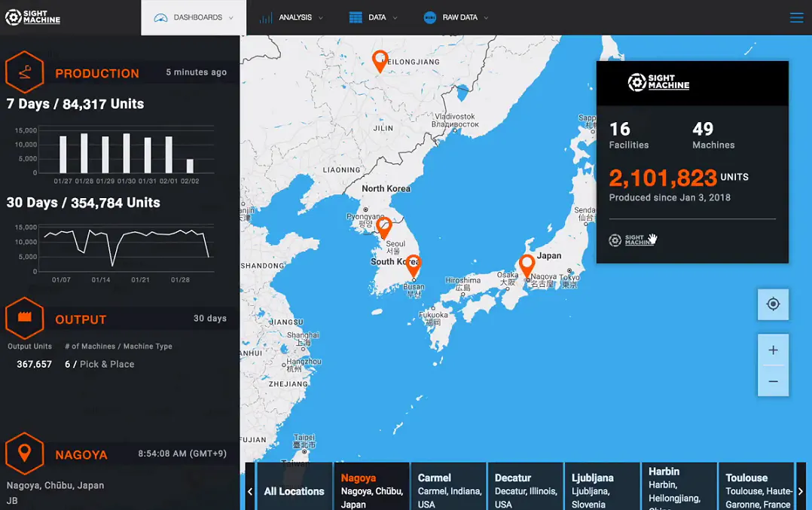The width and height of the screenshot is (812, 510).
Task: Click Produced since Jan 3, 2018 text
Action: coord(670,197)
